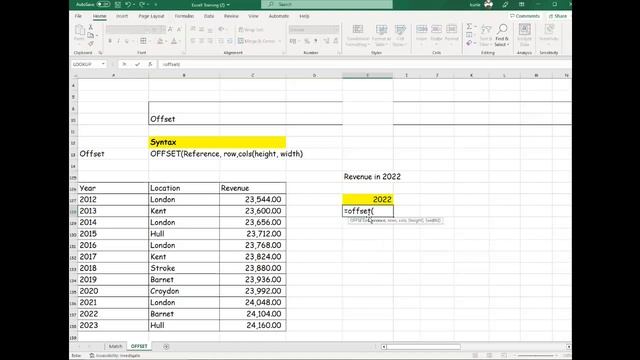Screen dimensions: 640x360
Task: Click into the Search box
Action: click(x=327, y=4)
